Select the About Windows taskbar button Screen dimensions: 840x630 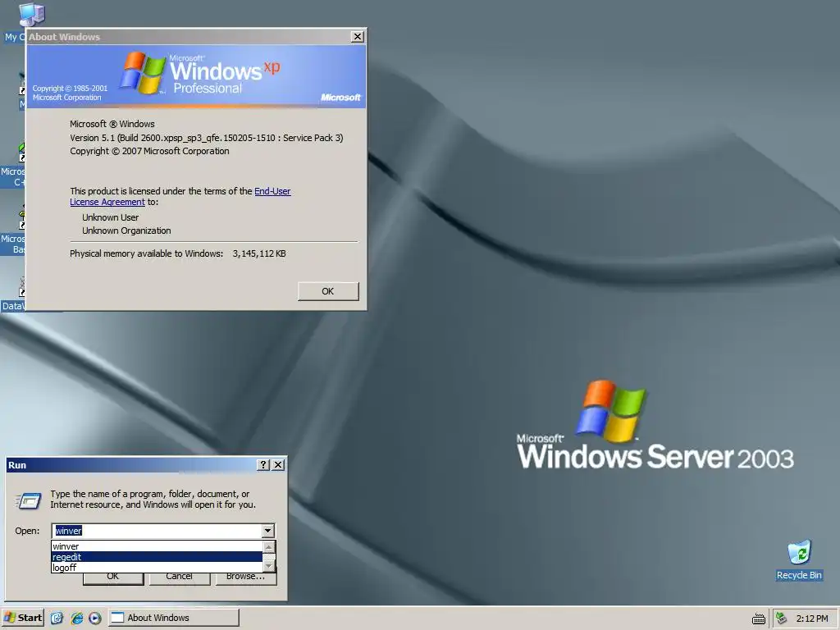[174, 618]
